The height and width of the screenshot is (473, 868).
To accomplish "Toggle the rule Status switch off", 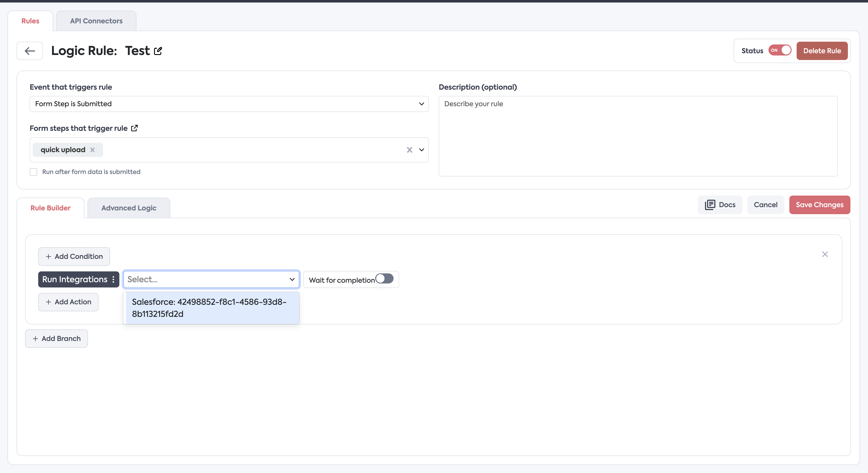I will (x=780, y=50).
